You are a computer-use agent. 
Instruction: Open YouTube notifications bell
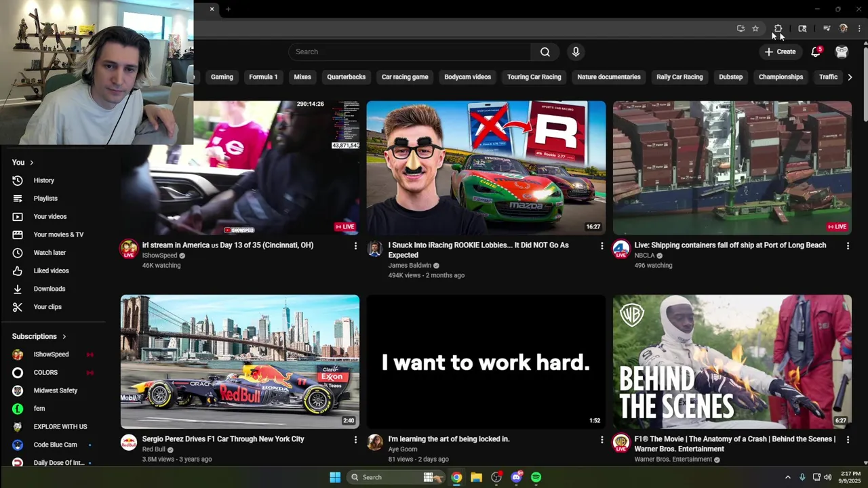pos(816,52)
